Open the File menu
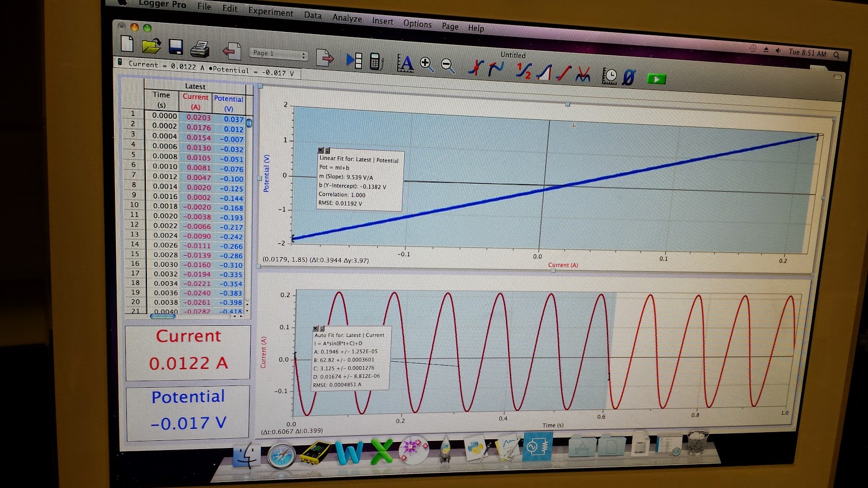 (205, 7)
